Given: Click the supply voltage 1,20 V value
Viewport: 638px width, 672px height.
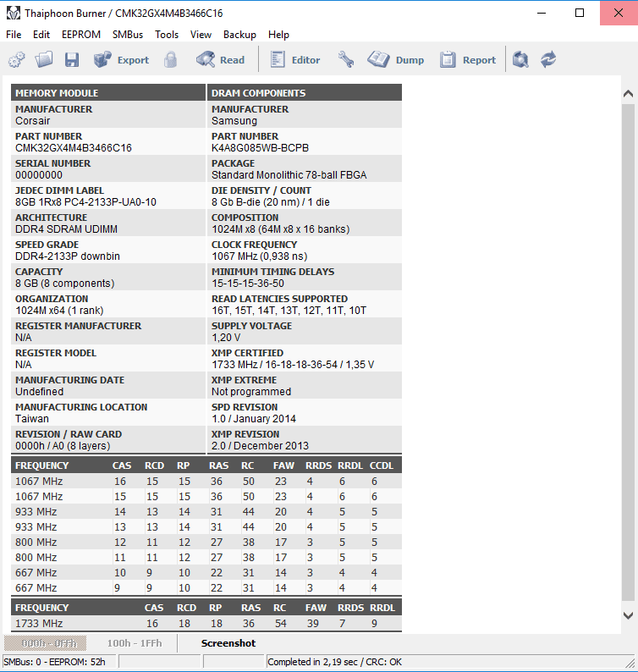Looking at the screenshot, I should point(226,338).
